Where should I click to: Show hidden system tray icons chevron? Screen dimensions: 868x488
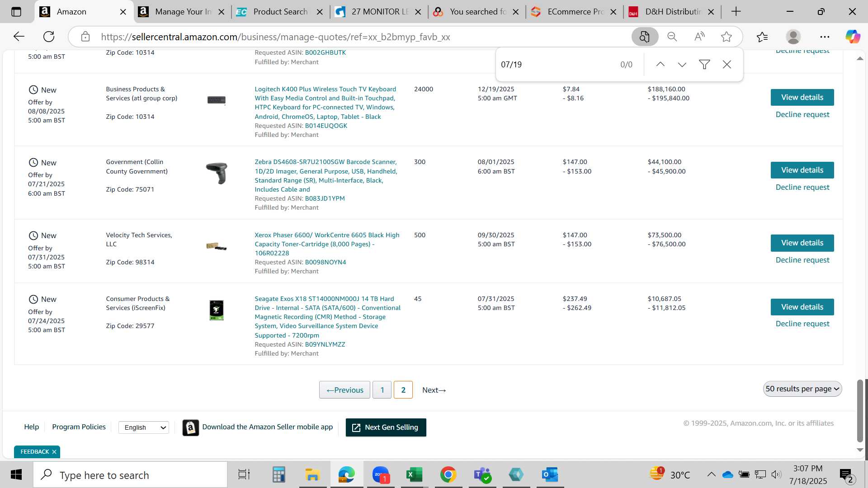tap(711, 474)
